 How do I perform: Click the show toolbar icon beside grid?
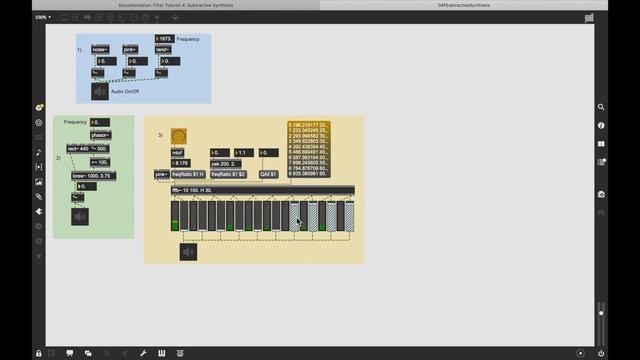[180, 353]
